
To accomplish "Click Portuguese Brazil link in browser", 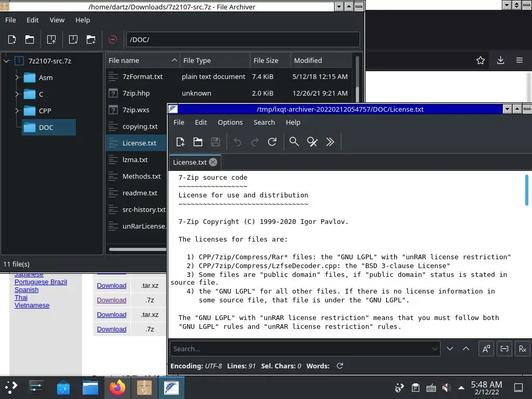I will click(x=41, y=282).
